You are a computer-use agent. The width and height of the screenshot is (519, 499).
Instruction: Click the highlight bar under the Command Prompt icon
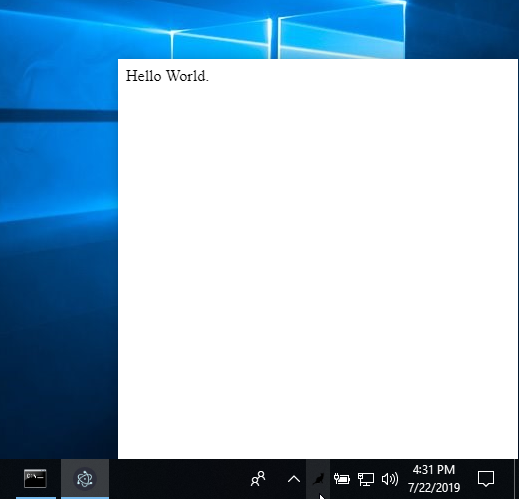click(36, 498)
